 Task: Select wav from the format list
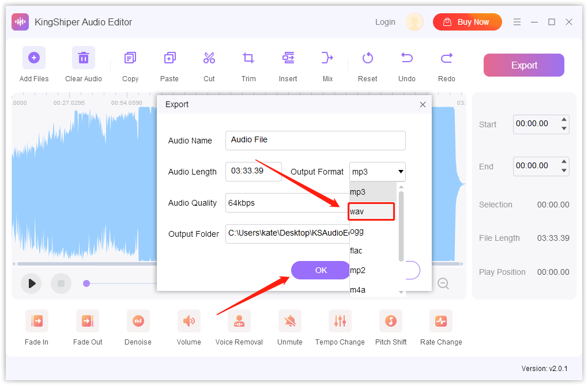click(x=371, y=211)
